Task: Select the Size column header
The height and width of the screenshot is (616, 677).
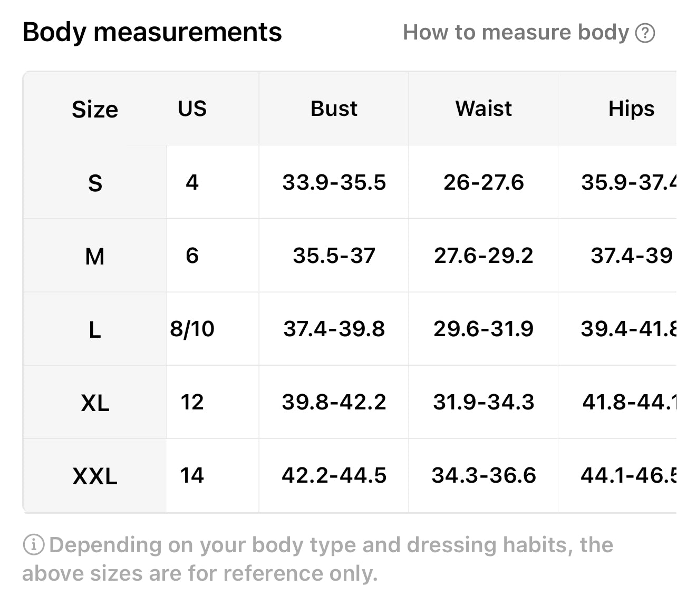Action: point(95,109)
